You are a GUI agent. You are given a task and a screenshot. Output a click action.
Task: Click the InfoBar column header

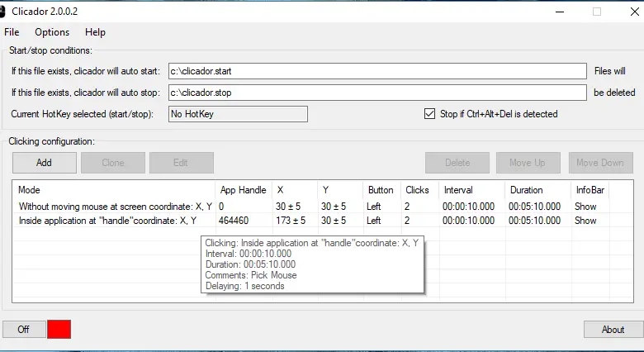(x=590, y=190)
